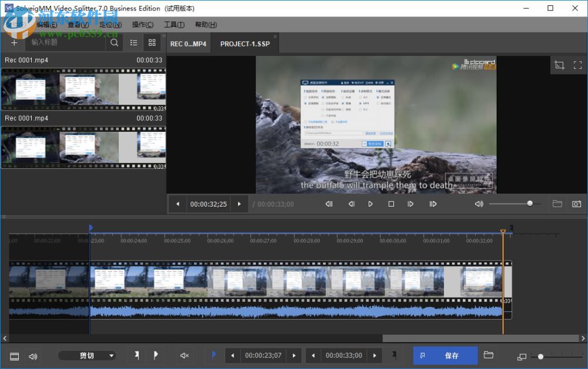Image resolution: width=588 pixels, height=369 pixels.
Task: Switch to the PROJECT-1.SSP tab
Action: 245,43
